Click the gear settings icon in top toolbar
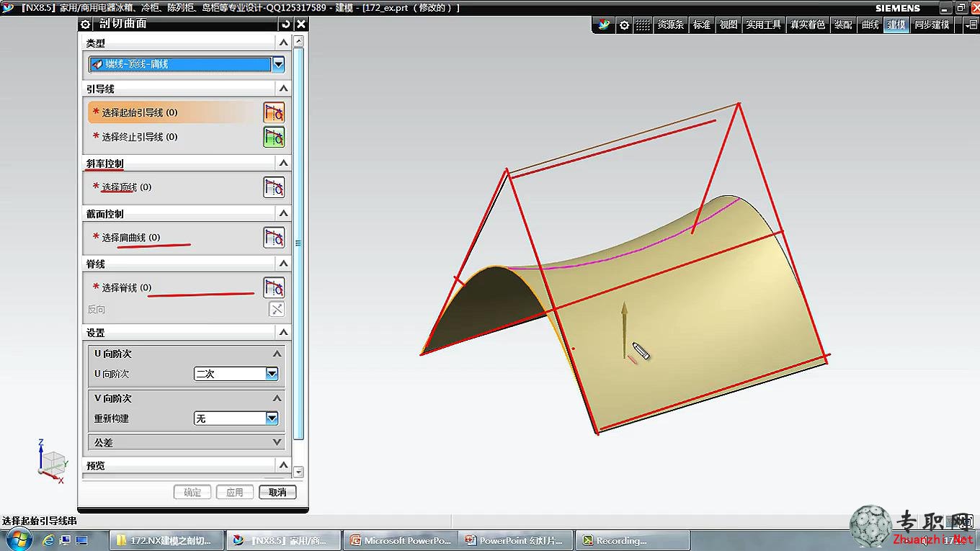The height and width of the screenshot is (551, 980). [x=624, y=24]
